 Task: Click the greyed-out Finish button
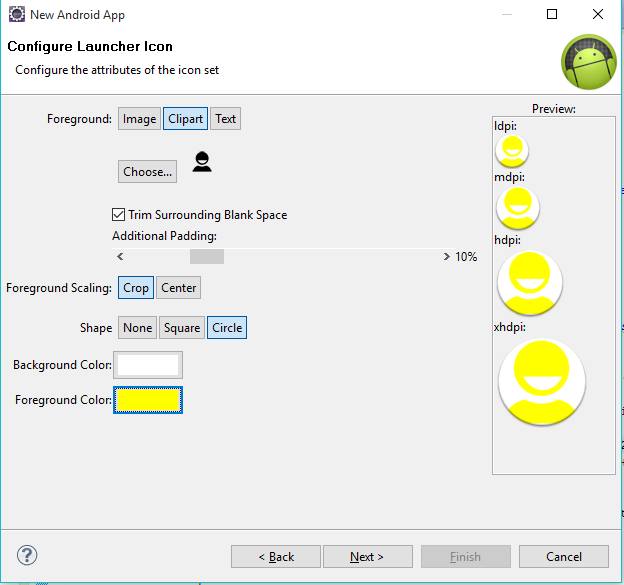(466, 556)
